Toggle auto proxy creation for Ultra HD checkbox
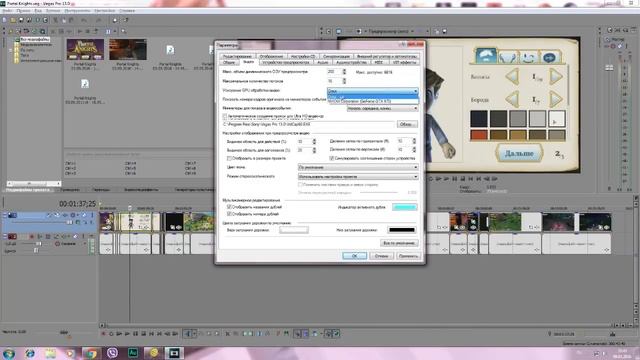The width and height of the screenshot is (640, 360). pyautogui.click(x=225, y=116)
